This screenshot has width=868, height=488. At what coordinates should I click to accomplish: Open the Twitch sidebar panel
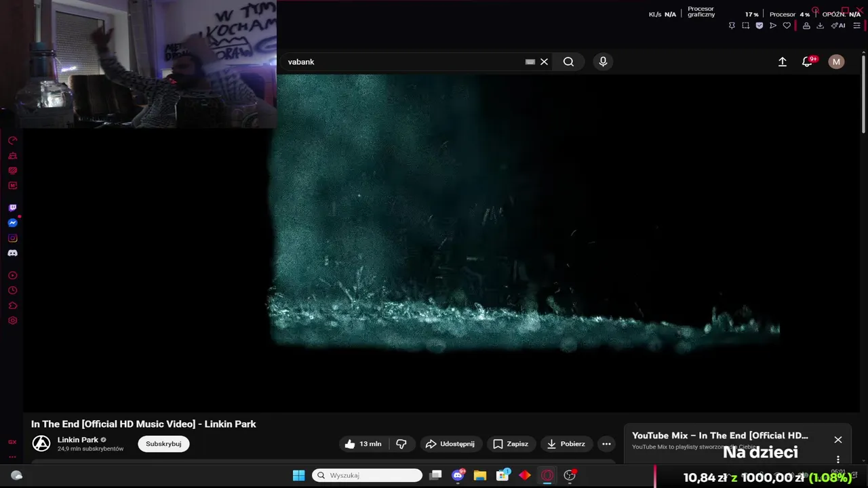pos(12,208)
